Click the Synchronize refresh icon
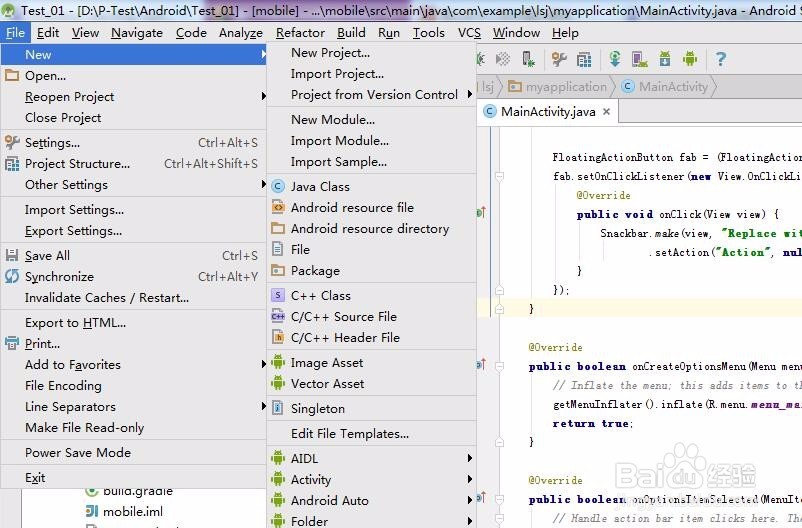The image size is (802, 528). pos(12,276)
